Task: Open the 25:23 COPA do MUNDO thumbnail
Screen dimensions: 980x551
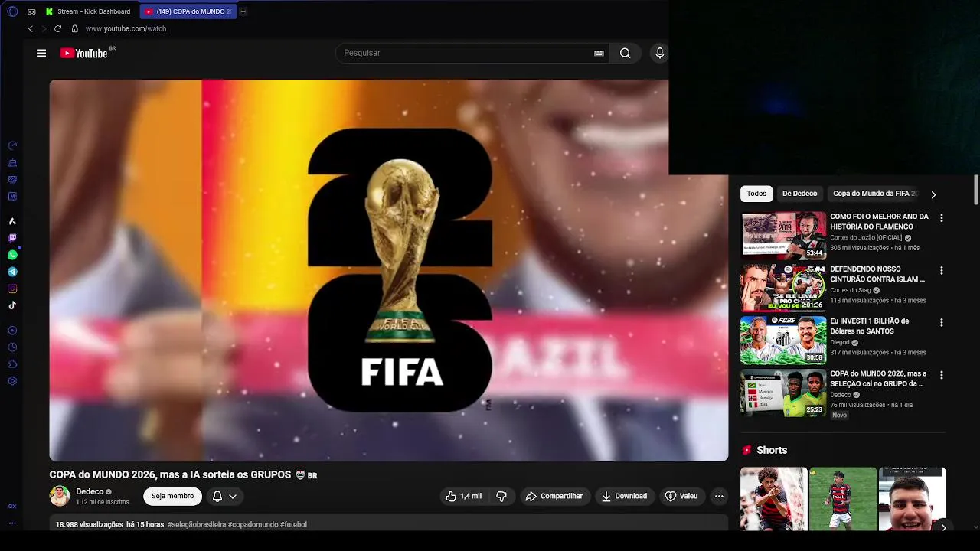Action: coord(783,393)
